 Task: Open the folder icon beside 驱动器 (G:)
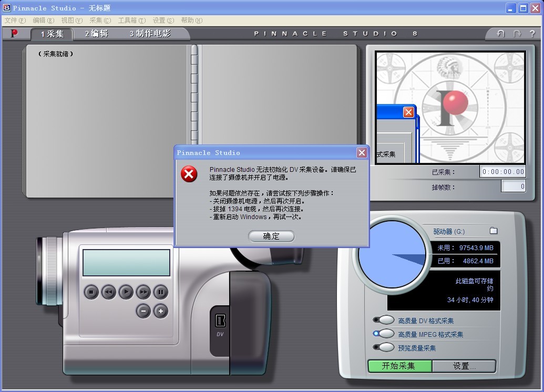pyautogui.click(x=493, y=231)
